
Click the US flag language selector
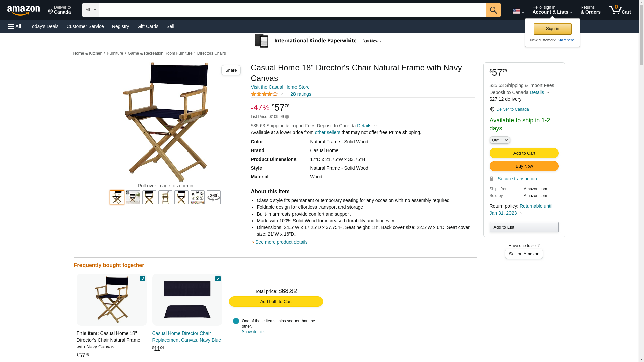[518, 11]
